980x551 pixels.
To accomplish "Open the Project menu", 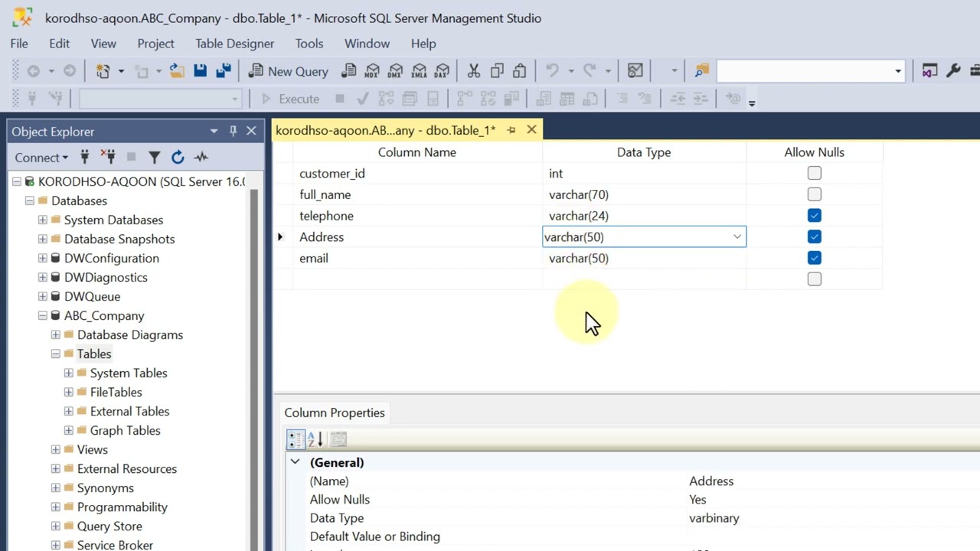I will tap(155, 44).
